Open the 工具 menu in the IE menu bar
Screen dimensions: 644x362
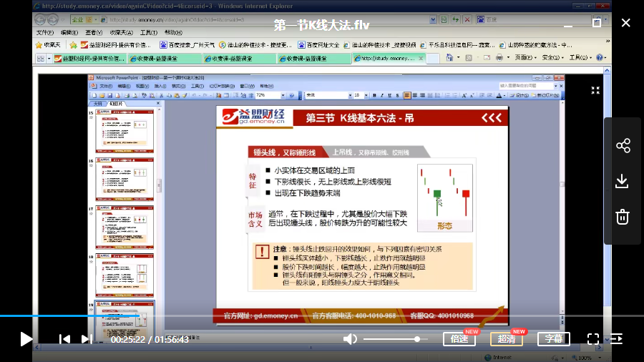[x=148, y=33]
